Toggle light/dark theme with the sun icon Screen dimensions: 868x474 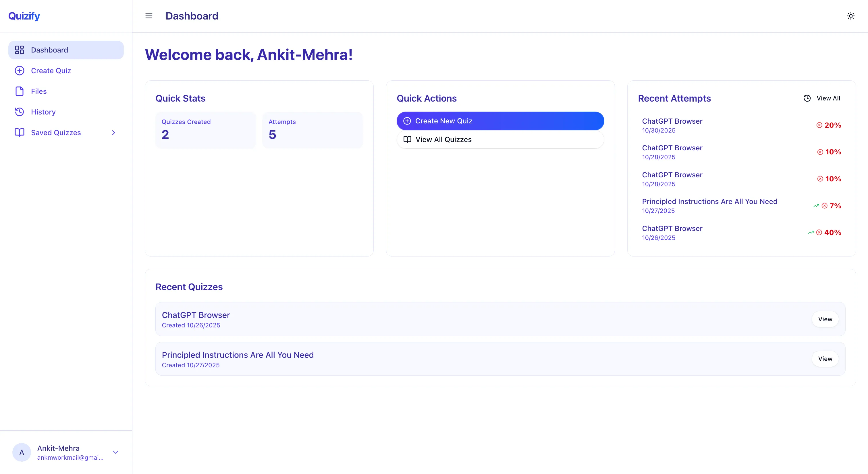pos(850,15)
